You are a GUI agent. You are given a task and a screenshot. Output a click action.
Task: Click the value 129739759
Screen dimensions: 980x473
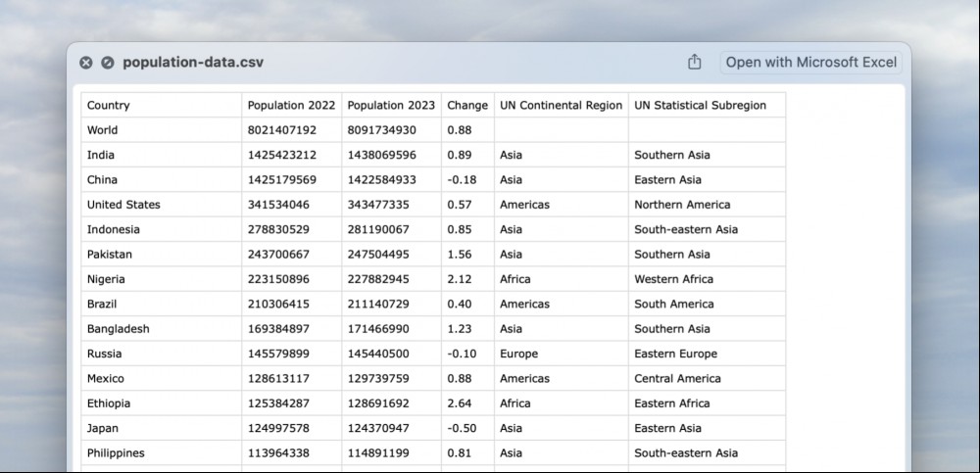(x=378, y=379)
